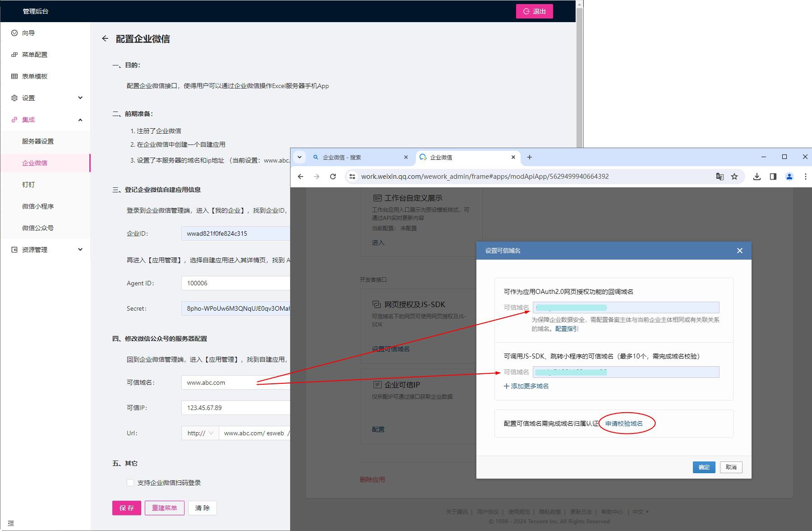The width and height of the screenshot is (812, 531).
Task: Click the 申请校验域名 link
Action: point(624,424)
